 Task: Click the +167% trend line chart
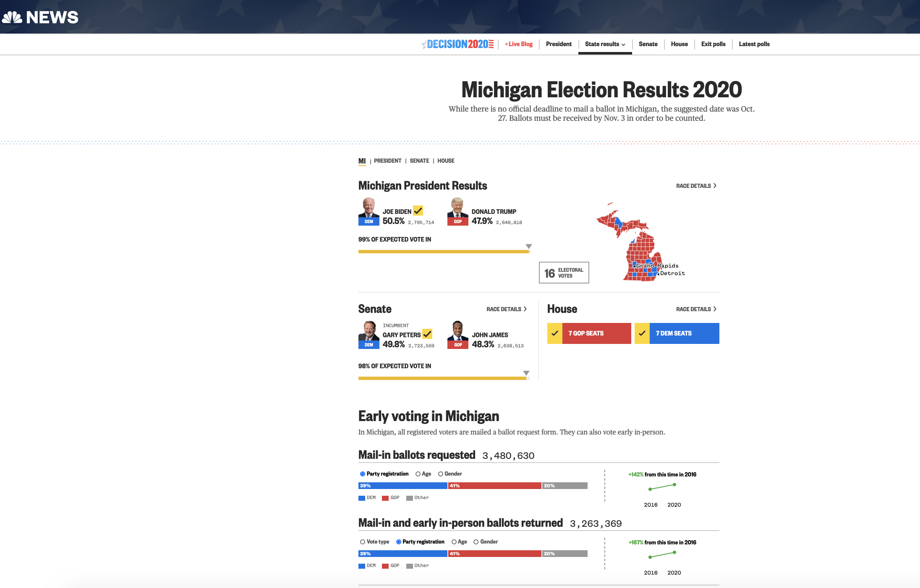coord(662,555)
